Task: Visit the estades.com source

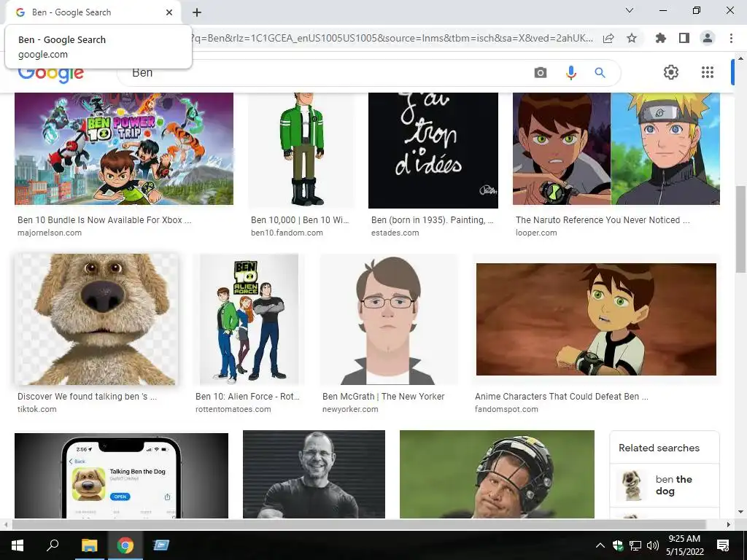Action: 395,233
